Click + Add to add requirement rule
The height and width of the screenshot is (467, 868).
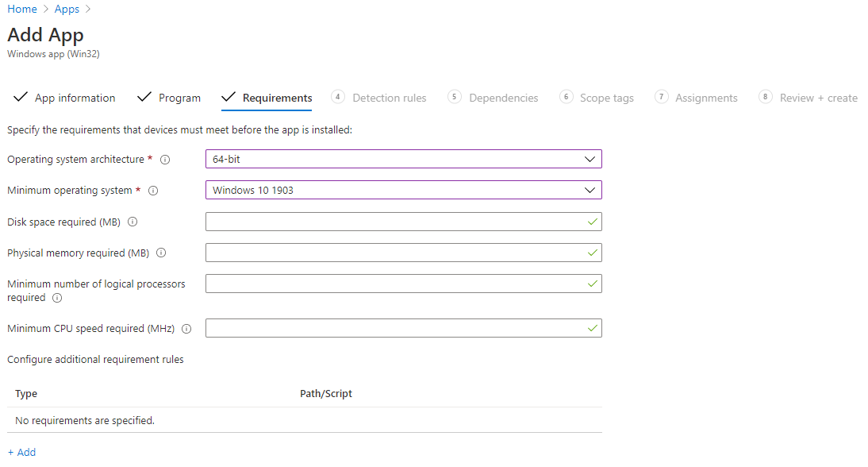tap(21, 452)
